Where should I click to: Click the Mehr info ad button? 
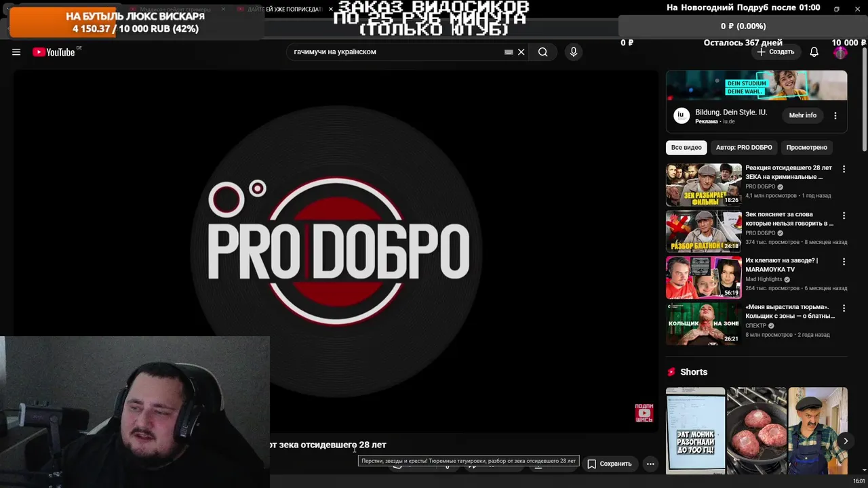tap(802, 115)
